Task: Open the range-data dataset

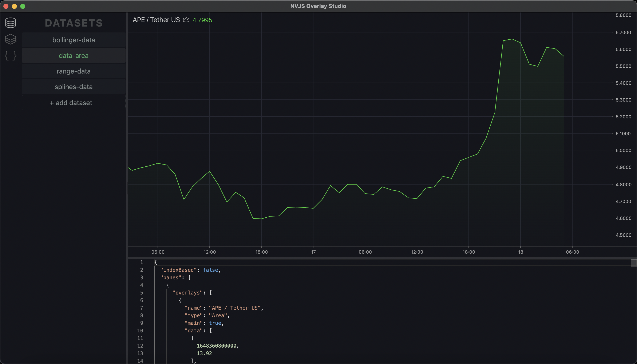Action: click(74, 71)
